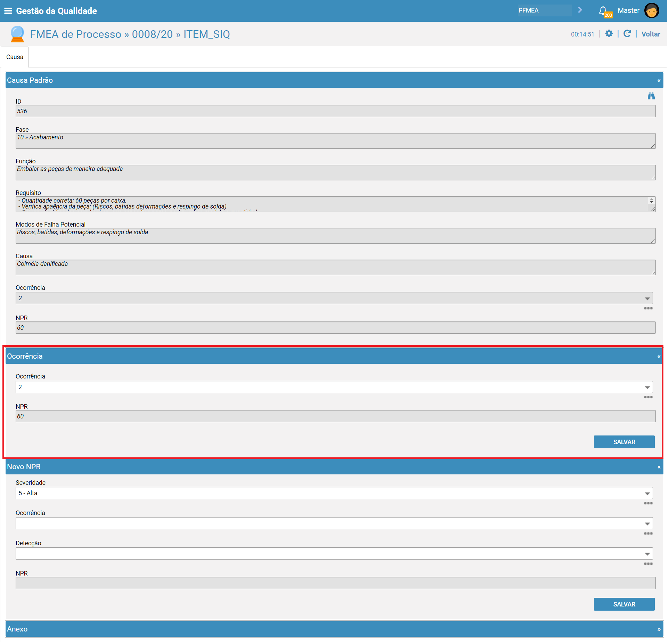This screenshot has width=669, height=644.
Task: Click the Fase field 10 » Acabamento
Action: [336, 141]
